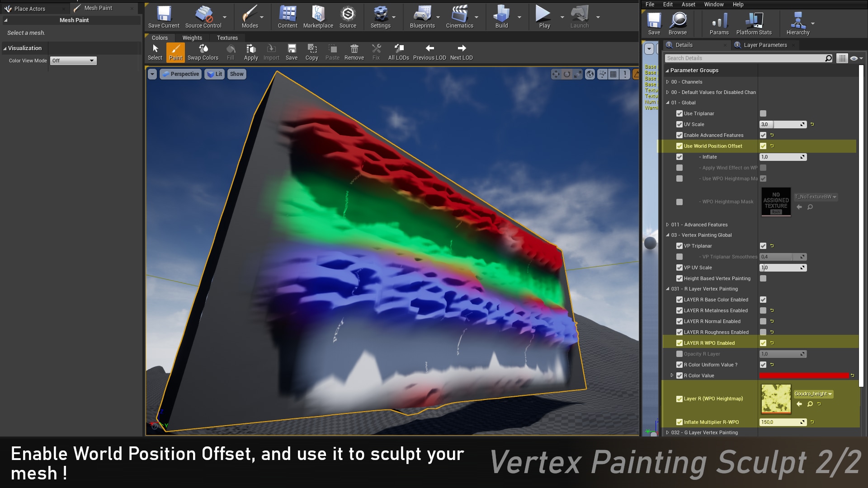The height and width of the screenshot is (488, 868).
Task: Click the viewport Show button
Action: (x=236, y=74)
